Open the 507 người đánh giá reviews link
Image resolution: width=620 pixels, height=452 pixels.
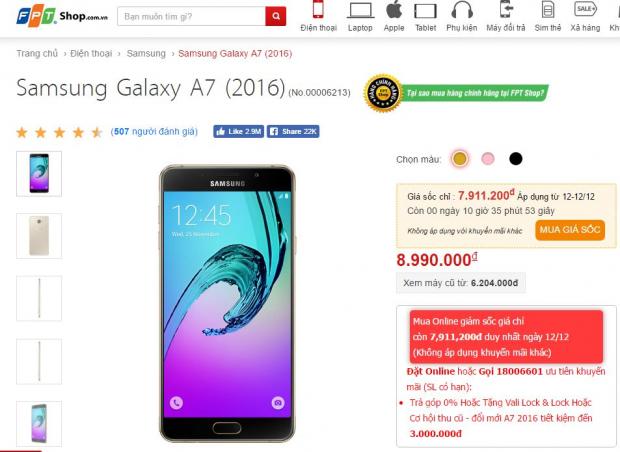tap(154, 131)
